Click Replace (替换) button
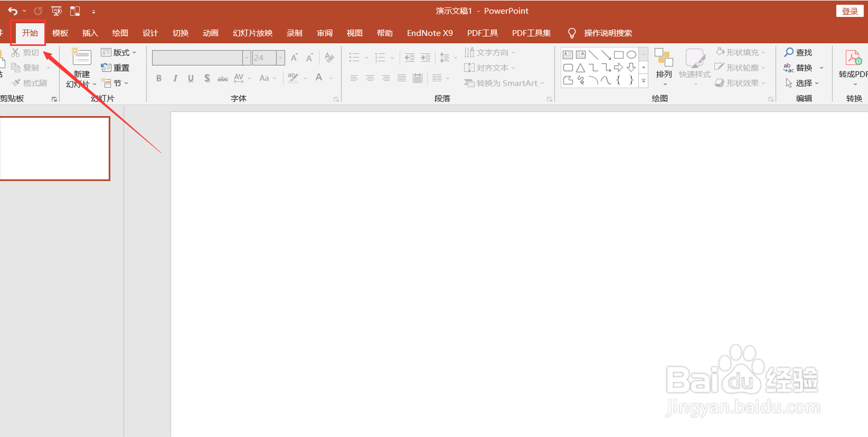The image size is (868, 437). (798, 68)
